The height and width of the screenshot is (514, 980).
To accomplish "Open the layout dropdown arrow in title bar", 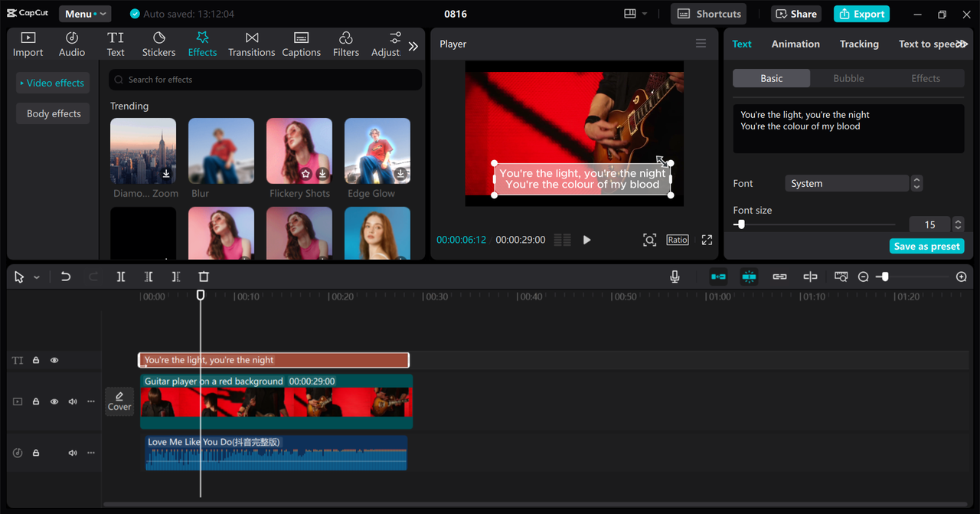I will (x=645, y=14).
